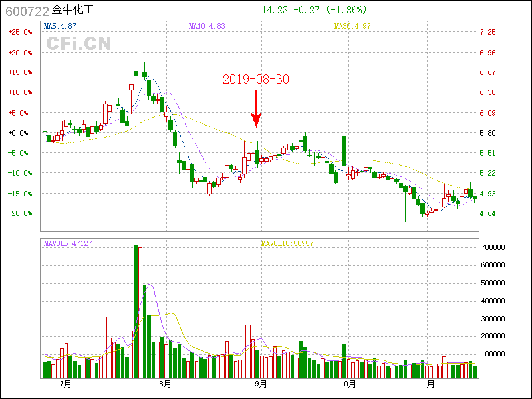Viewport: 532px width, 399px height.
Task: Click the MA30:4.97 indicator label
Action: (352, 26)
